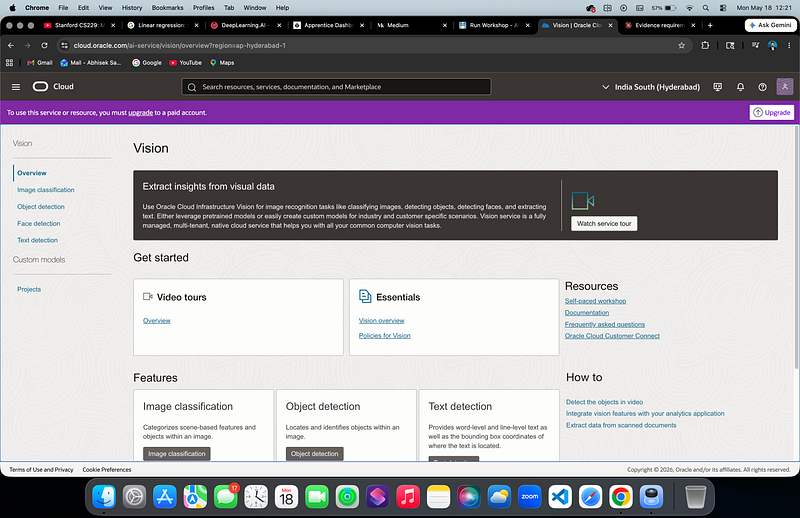Open Messages from the dock
The width and height of the screenshot is (800, 518).
pos(226,497)
